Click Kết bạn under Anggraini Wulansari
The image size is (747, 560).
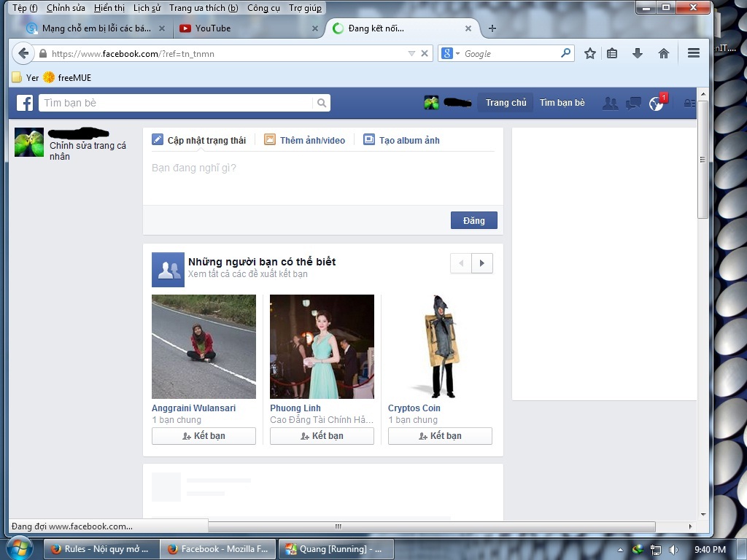204,436
